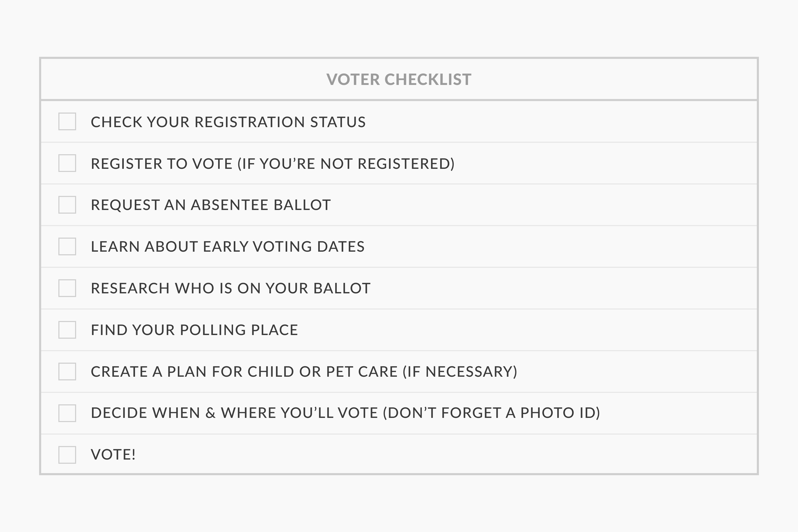Check the 'Check your registration status' box

(x=67, y=121)
